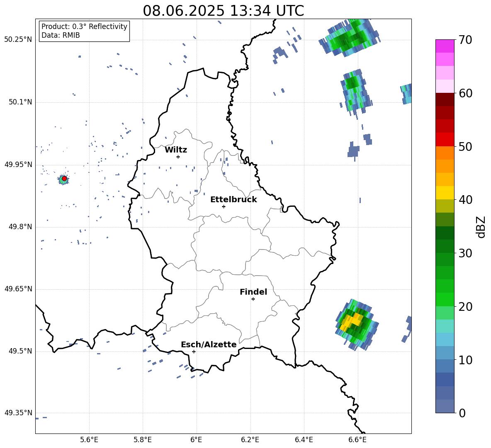Click the 49.95°N latitude tick label
This screenshot has height=448, width=491.
18,165
